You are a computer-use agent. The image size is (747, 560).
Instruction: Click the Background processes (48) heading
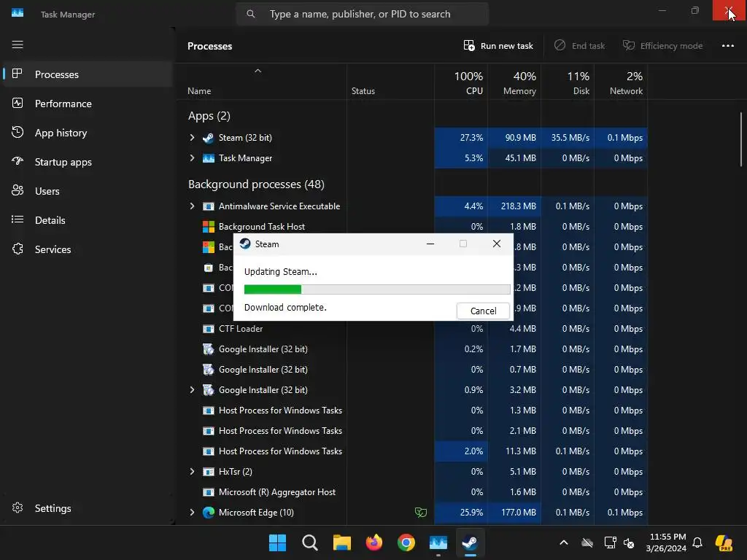256,184
